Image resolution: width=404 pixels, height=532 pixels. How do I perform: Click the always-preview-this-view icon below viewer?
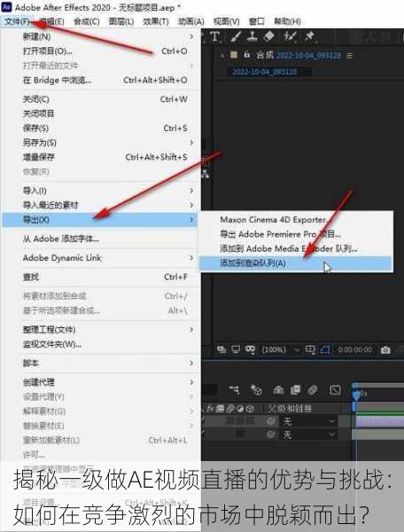tap(221, 349)
